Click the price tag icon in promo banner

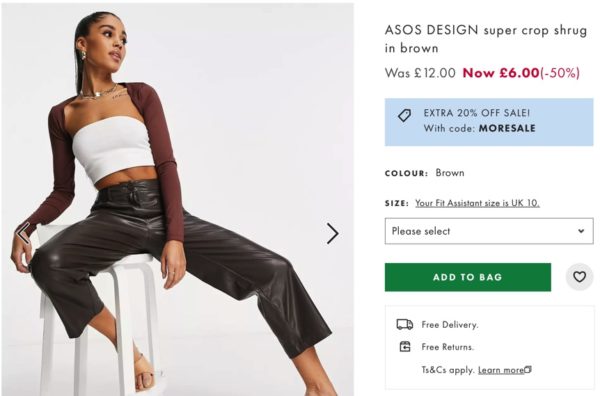point(404,115)
